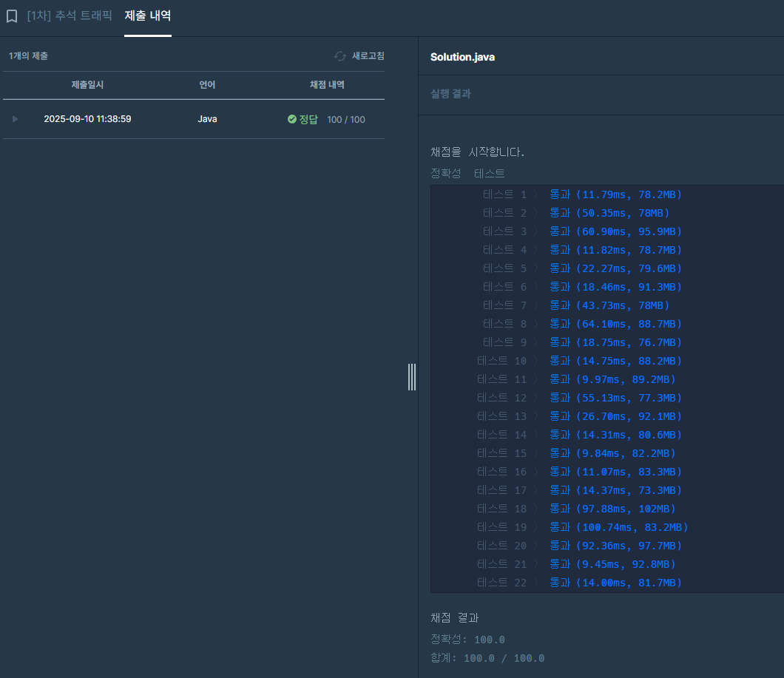Click the bookmark icon beside the problem title
The height and width of the screenshot is (678, 784).
tap(12, 16)
